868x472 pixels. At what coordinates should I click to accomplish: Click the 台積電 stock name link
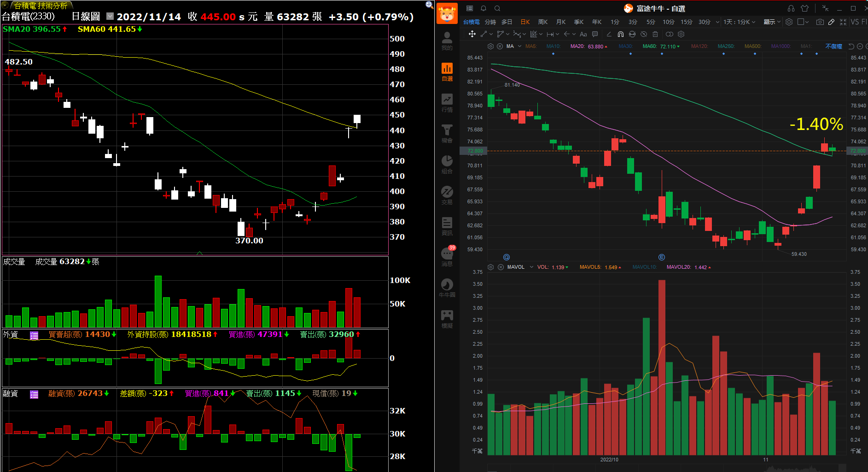[471, 22]
